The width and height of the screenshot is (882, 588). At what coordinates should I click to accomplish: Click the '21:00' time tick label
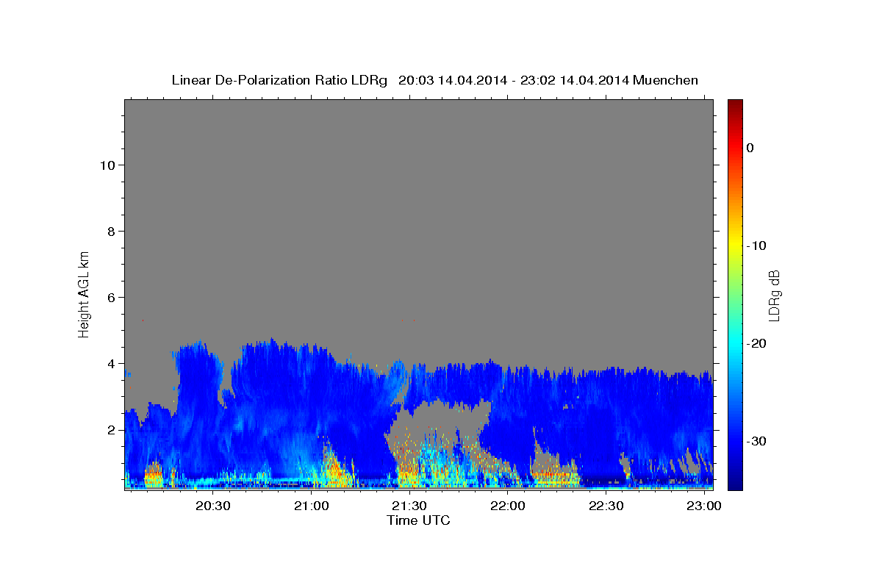[x=311, y=506]
